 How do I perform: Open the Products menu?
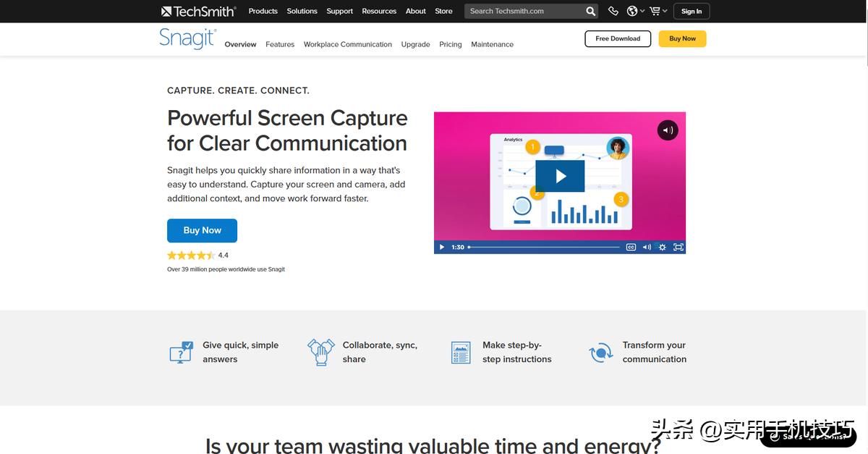(263, 11)
